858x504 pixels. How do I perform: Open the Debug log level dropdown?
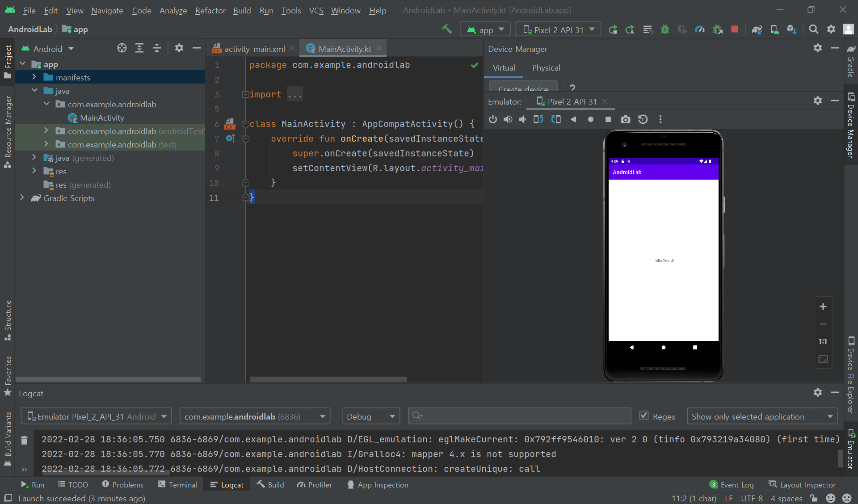pos(370,416)
